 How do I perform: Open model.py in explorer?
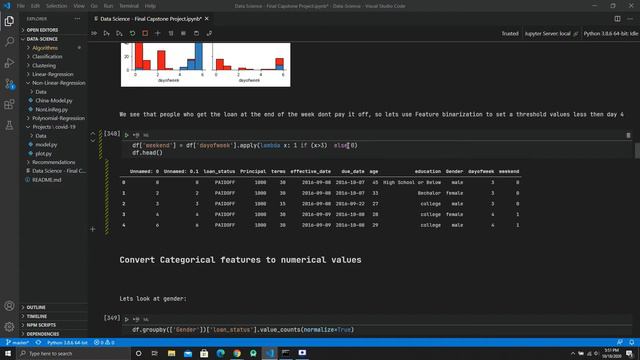pos(46,144)
